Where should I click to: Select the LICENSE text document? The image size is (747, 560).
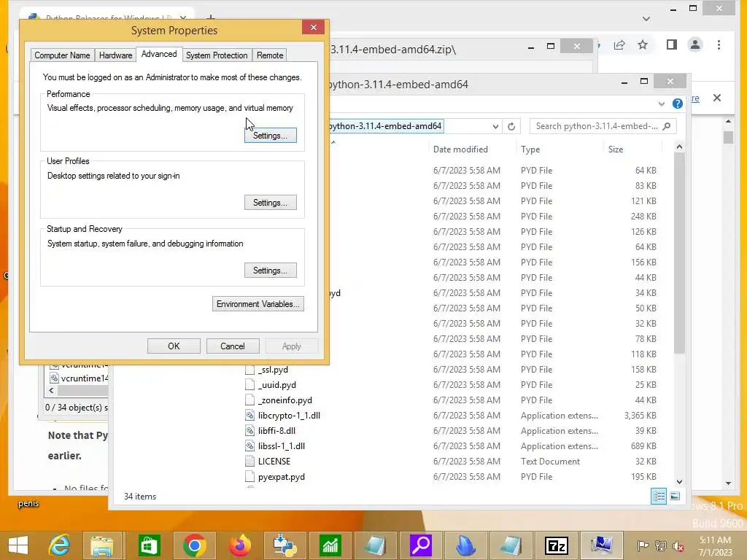(x=274, y=462)
